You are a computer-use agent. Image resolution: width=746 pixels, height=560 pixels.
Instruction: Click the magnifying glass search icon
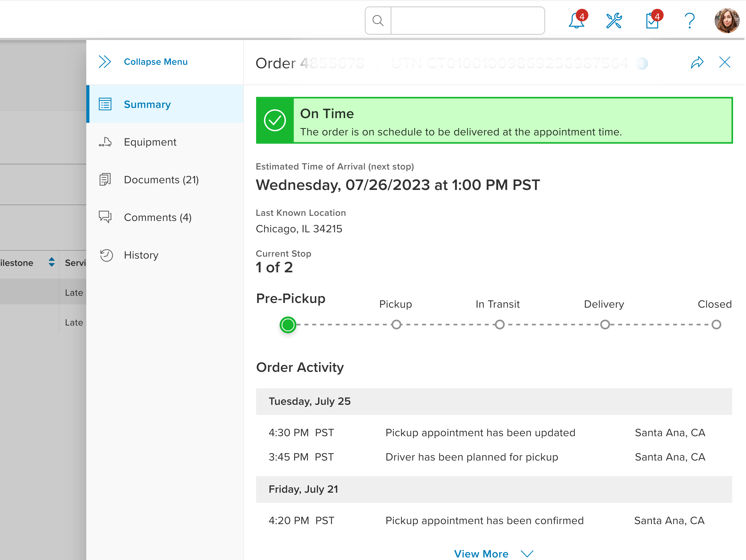tap(378, 21)
